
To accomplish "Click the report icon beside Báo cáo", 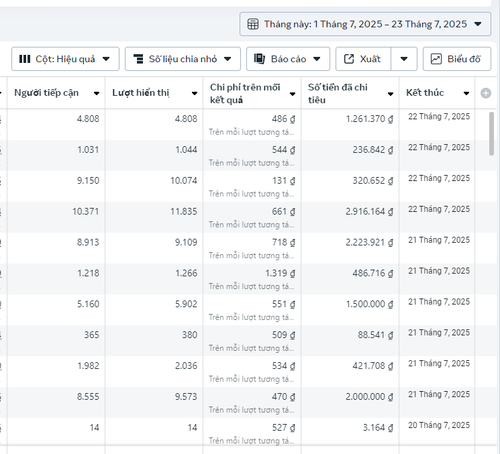I will [x=259, y=59].
